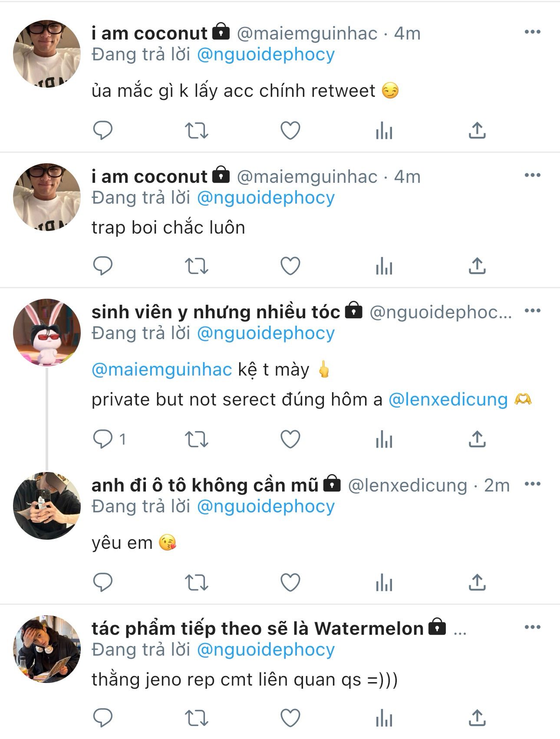
Task: Open 'sinh viên y nhưng nhiều tóc' profile name
Action: coord(216,312)
